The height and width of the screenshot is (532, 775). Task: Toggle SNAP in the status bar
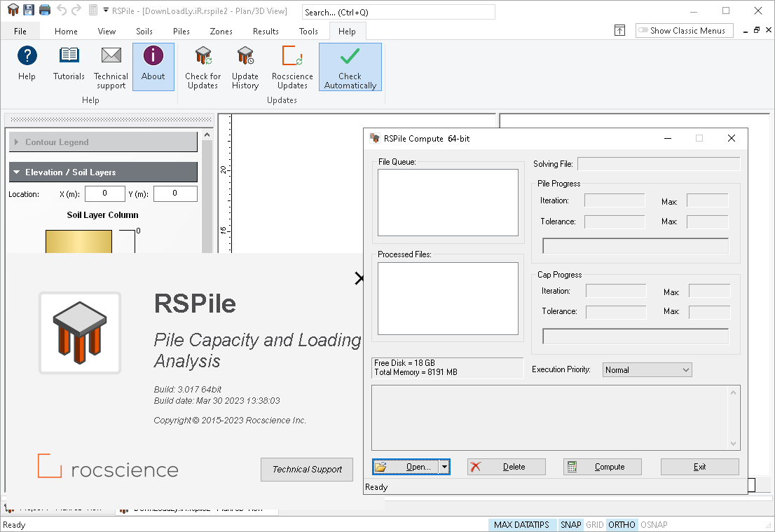[570, 524]
